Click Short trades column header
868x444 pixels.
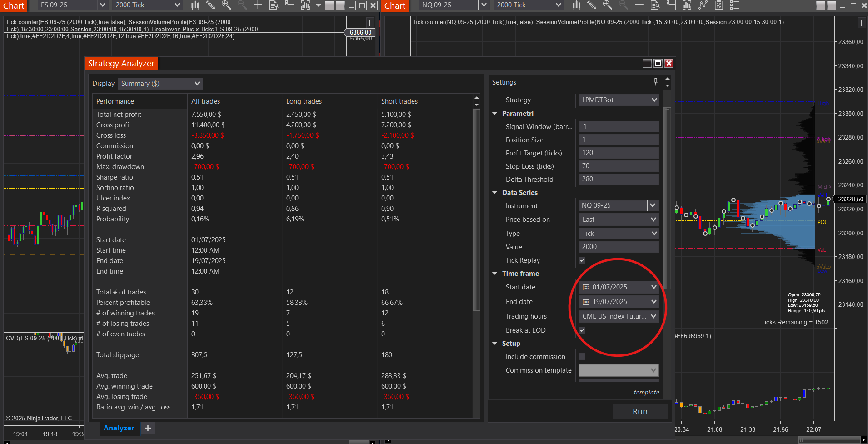click(425, 101)
